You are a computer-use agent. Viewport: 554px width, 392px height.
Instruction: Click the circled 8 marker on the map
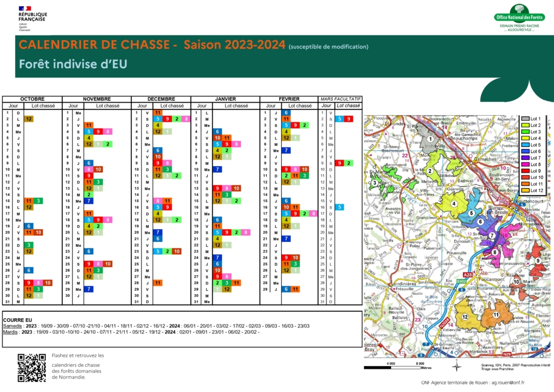tap(495, 252)
